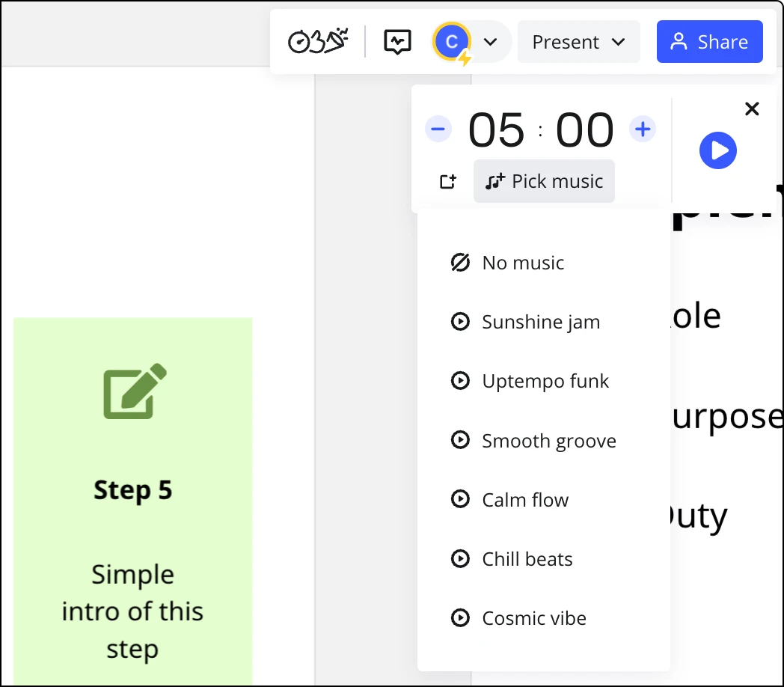Screen dimensions: 784x687
Task: Click the user avatar labeled C
Action: tap(452, 42)
